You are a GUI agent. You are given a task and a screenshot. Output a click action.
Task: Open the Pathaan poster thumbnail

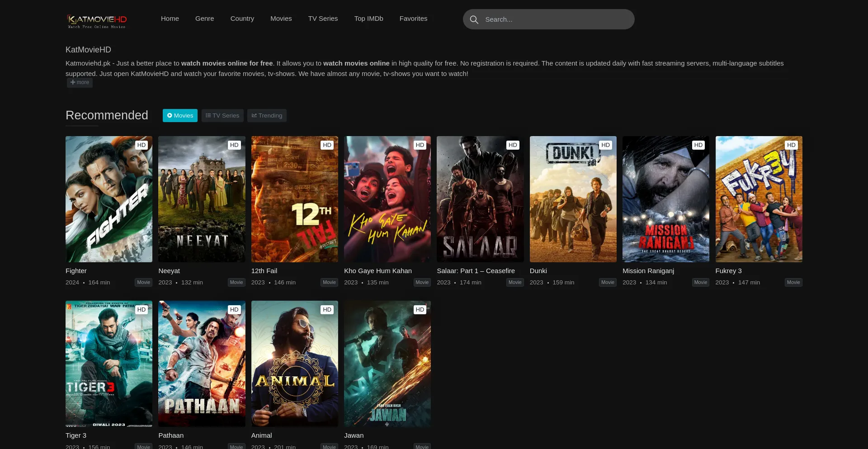tap(202, 364)
